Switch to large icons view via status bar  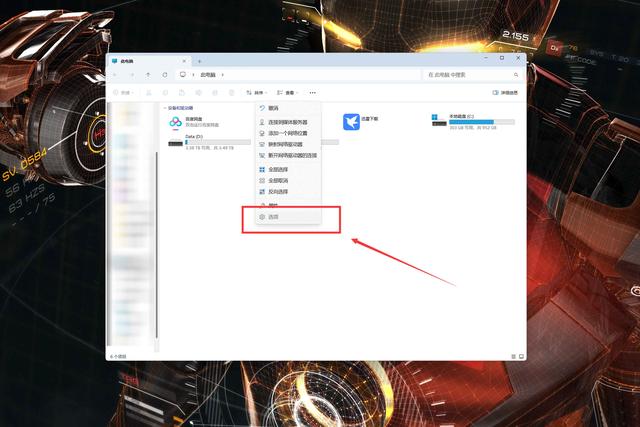point(521,356)
